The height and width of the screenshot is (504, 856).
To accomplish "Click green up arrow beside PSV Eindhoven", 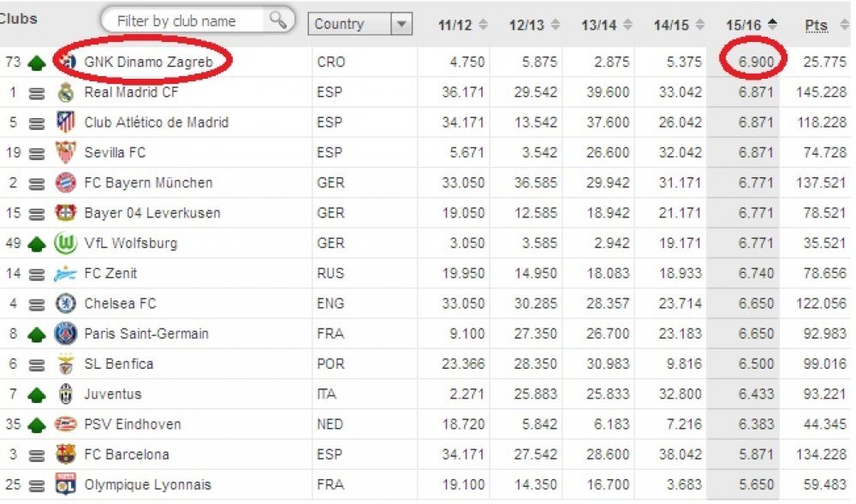I will pyautogui.click(x=37, y=425).
